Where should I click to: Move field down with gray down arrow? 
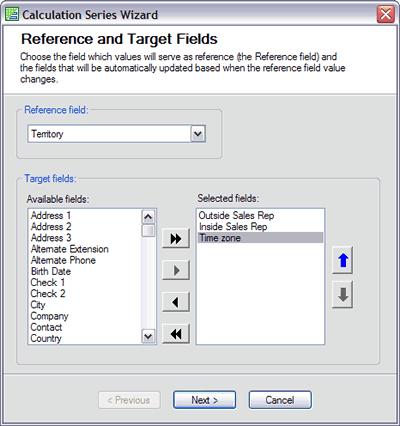click(x=343, y=295)
